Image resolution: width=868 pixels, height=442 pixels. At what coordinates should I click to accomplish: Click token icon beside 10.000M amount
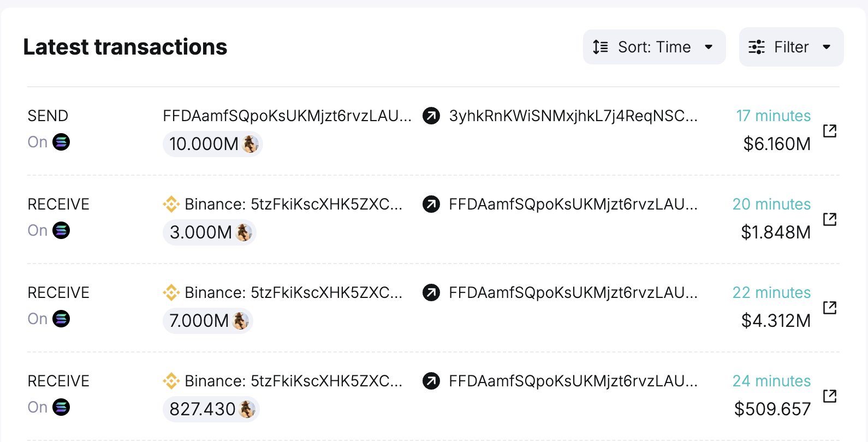(x=250, y=144)
